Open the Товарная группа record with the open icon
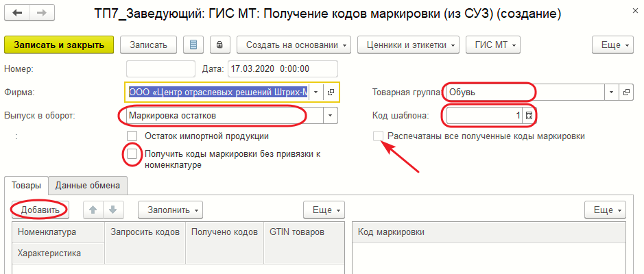Image resolution: width=644 pixels, height=274 pixels. point(625,92)
